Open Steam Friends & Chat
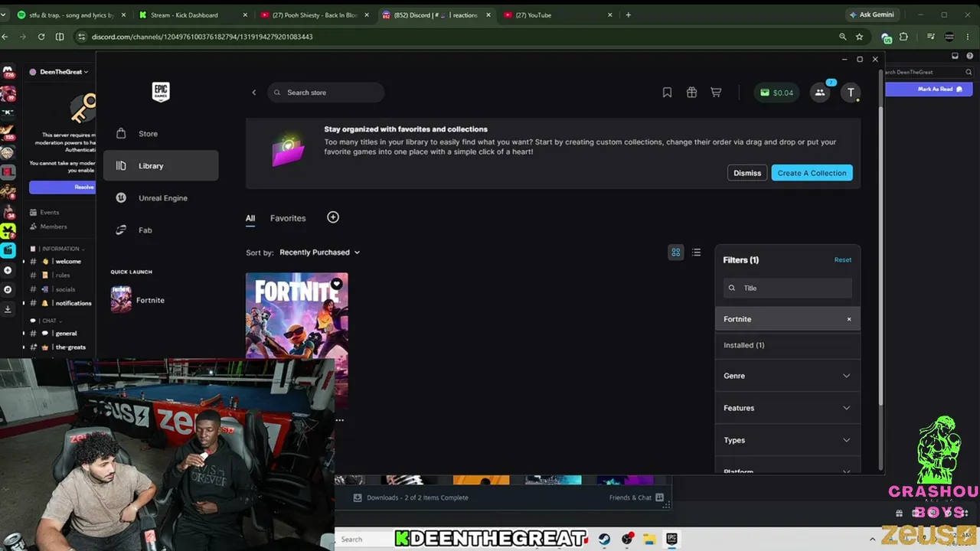 [636, 497]
